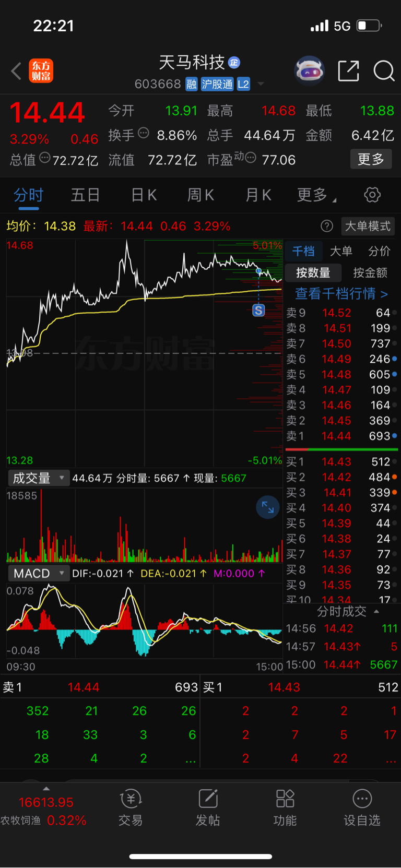401x868 pixels.
Task: Select the 千档 order book tab
Action: click(x=303, y=252)
